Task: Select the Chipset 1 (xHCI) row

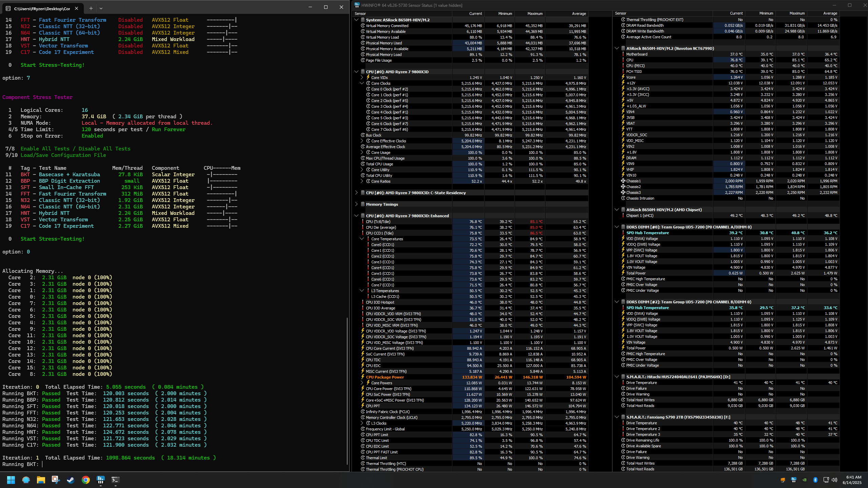Action: pos(727,216)
